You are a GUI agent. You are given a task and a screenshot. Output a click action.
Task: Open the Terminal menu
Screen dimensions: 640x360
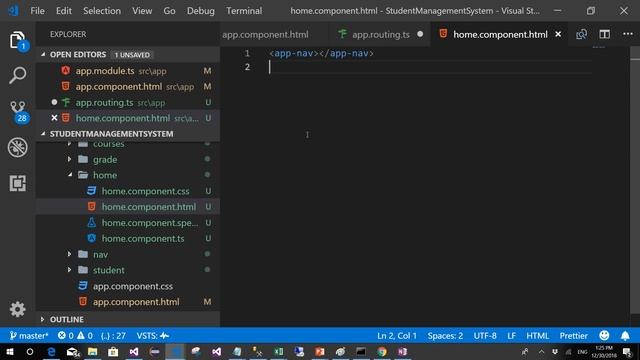[x=244, y=11]
